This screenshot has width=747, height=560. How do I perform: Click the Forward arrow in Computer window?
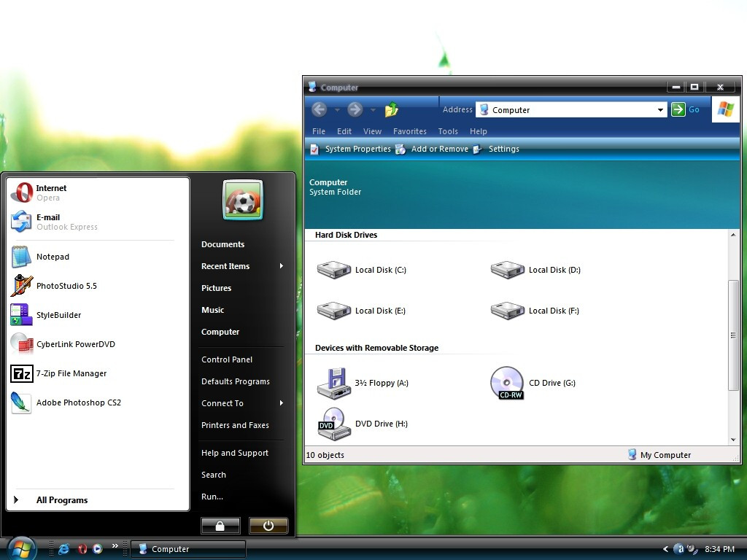tap(355, 109)
